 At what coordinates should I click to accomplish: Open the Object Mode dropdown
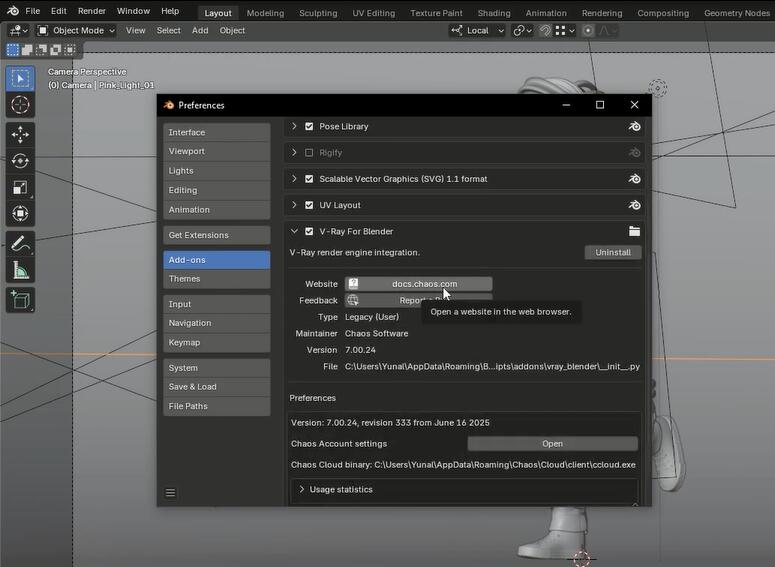click(77, 31)
